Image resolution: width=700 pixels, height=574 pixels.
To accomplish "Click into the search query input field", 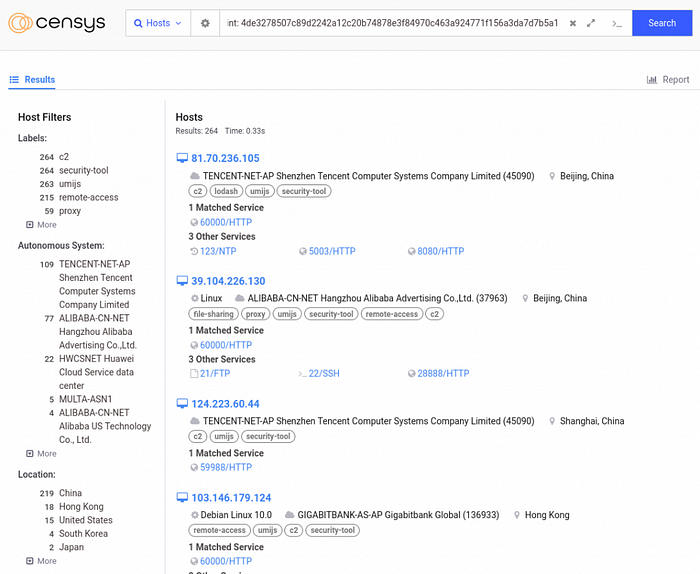I will click(x=392, y=23).
